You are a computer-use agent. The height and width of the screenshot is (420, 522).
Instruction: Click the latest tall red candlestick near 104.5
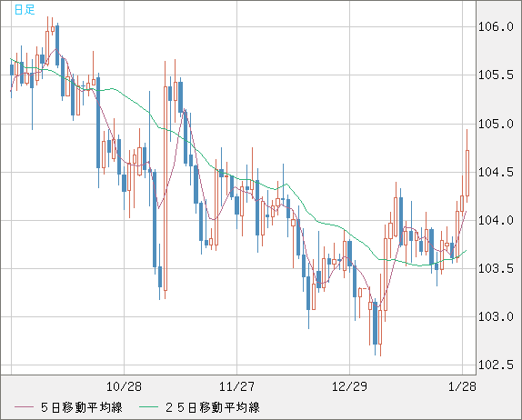(467, 173)
